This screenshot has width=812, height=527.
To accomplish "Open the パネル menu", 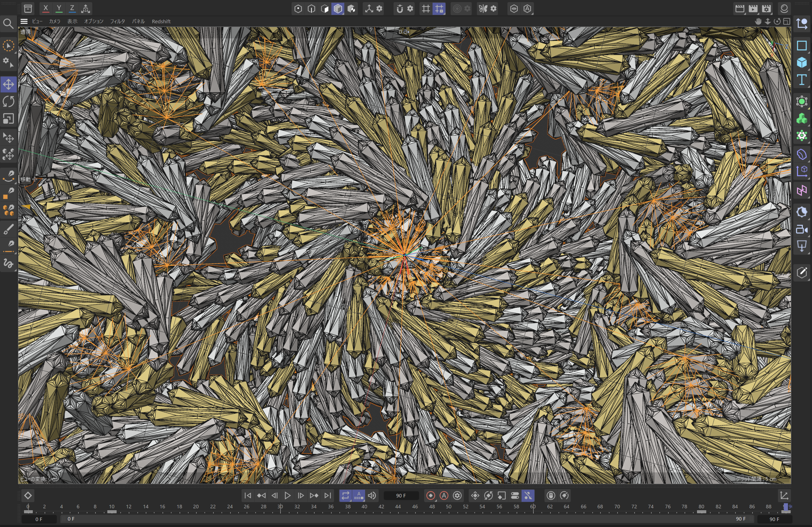I will coord(138,21).
